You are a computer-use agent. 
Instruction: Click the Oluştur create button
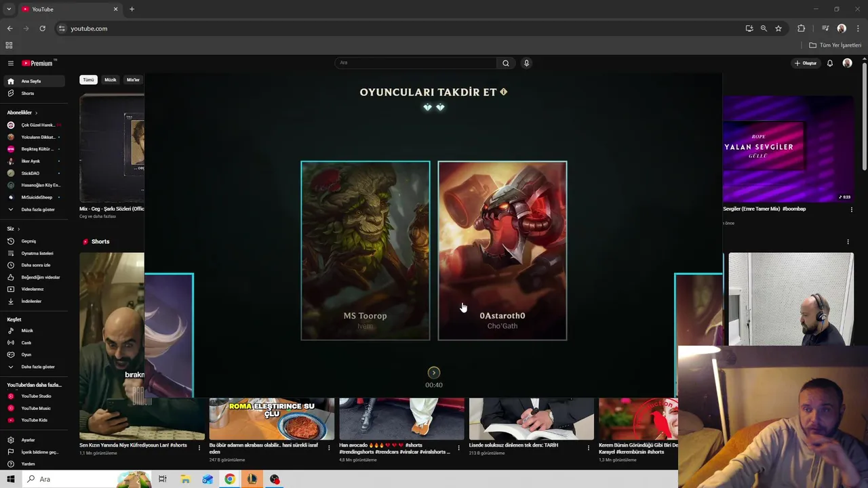tap(806, 63)
